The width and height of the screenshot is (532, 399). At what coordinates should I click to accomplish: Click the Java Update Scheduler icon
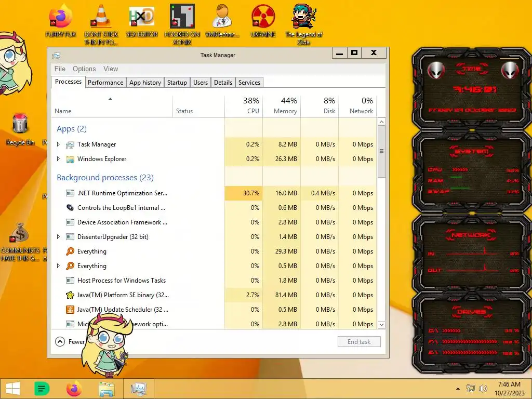coord(70,310)
